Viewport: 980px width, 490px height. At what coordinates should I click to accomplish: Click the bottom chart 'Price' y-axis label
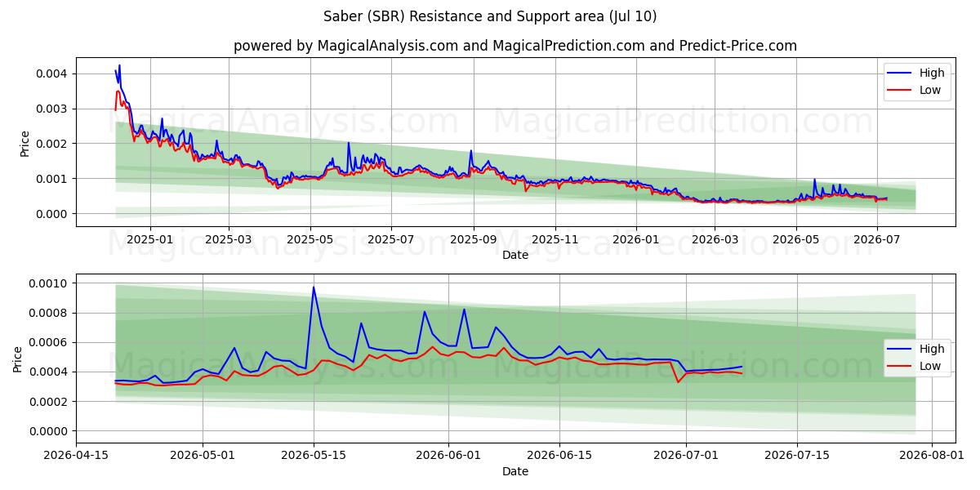pyautogui.click(x=18, y=359)
